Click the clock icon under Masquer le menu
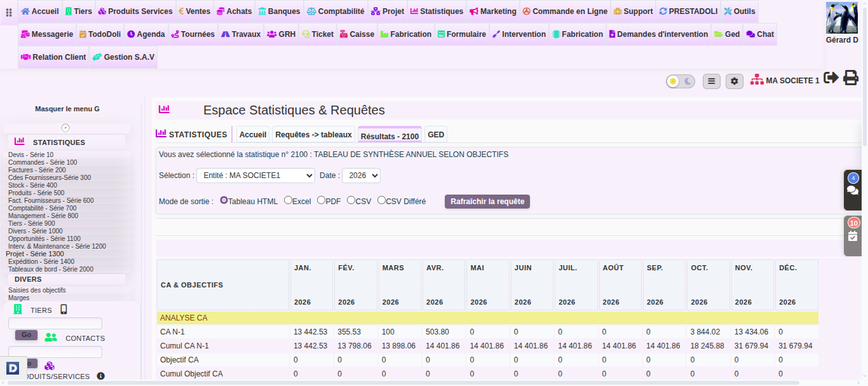The width and height of the screenshot is (868, 386). click(65, 128)
